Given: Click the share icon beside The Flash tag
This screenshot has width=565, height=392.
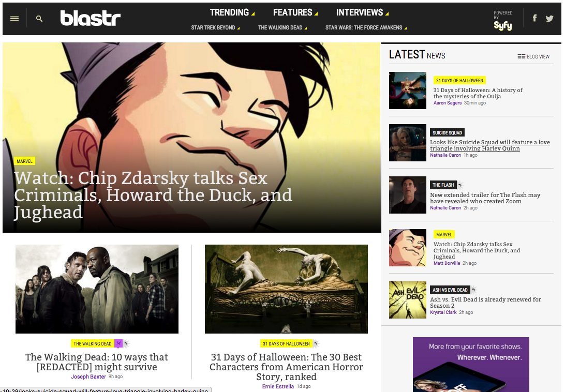Looking at the screenshot, I should click(x=460, y=185).
